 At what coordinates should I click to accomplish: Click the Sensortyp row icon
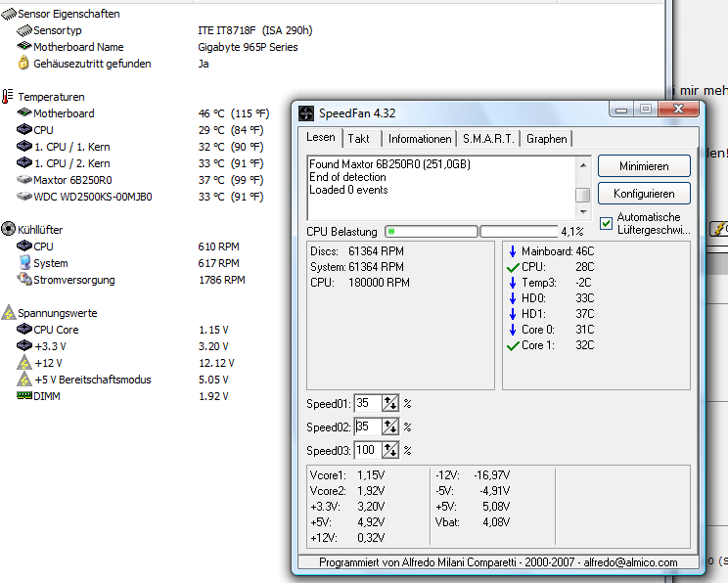point(24,30)
